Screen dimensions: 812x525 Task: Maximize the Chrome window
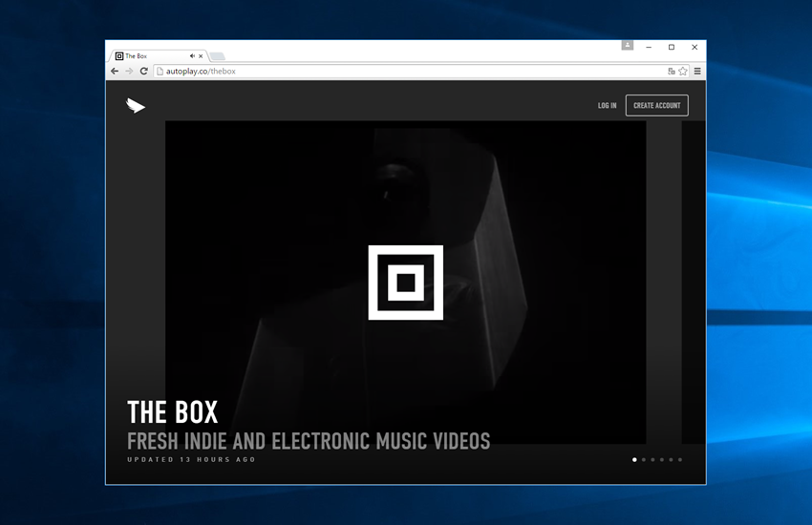(672, 47)
